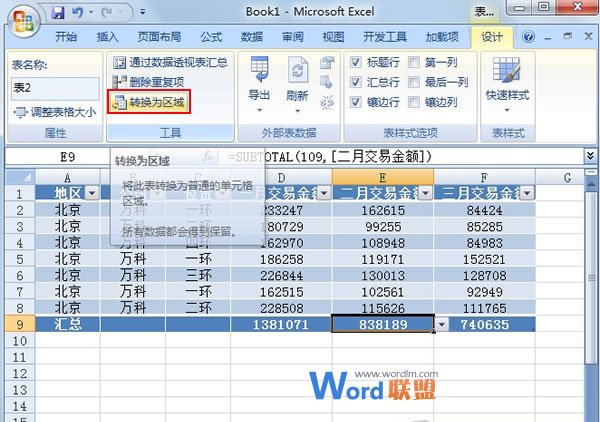Click the Office button orb
This screenshot has width=600, height=422.
coord(24,22)
